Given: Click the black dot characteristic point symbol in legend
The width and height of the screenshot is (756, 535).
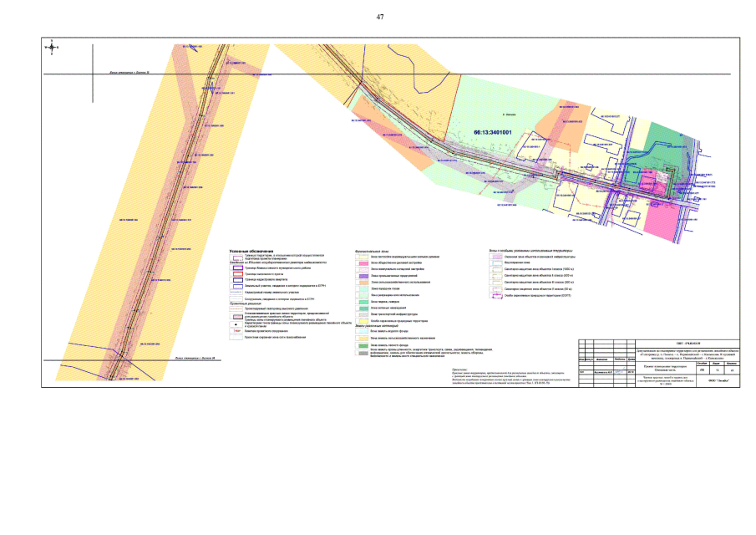Looking at the screenshot, I should click(237, 324).
